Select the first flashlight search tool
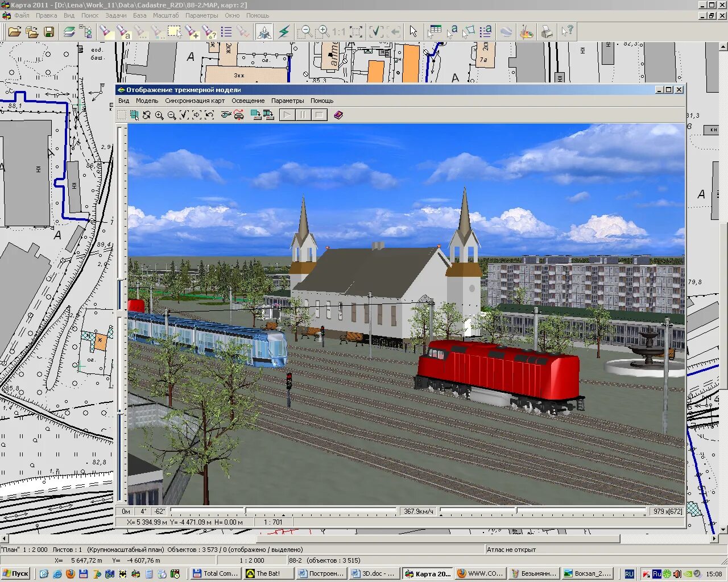Viewport: 728px width, 582px height. click(x=106, y=32)
